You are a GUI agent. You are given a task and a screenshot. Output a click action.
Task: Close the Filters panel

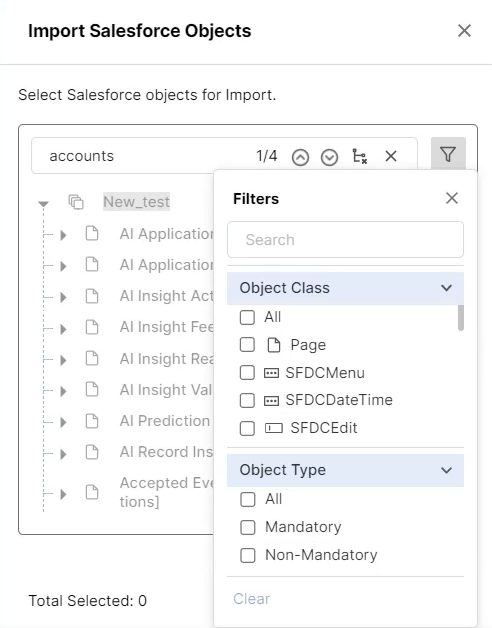coord(452,198)
